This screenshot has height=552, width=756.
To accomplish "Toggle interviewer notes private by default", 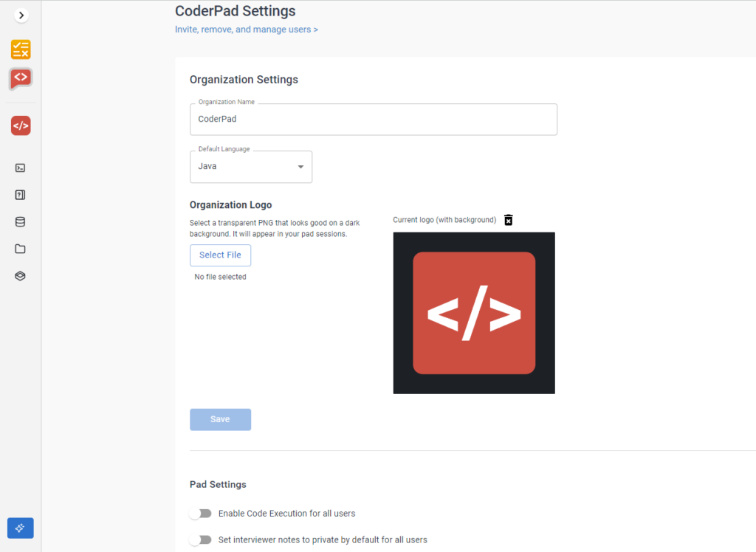I will (201, 540).
